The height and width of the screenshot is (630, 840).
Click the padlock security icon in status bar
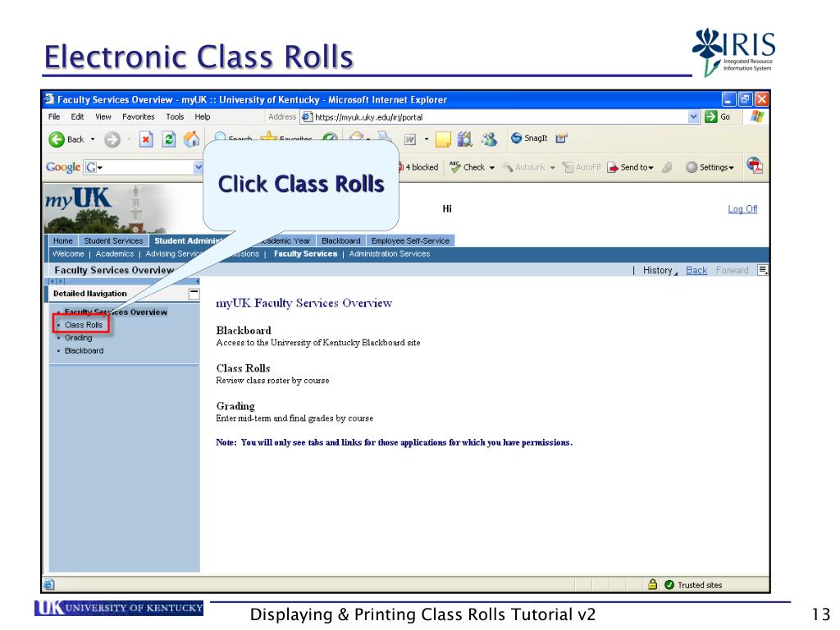[652, 584]
